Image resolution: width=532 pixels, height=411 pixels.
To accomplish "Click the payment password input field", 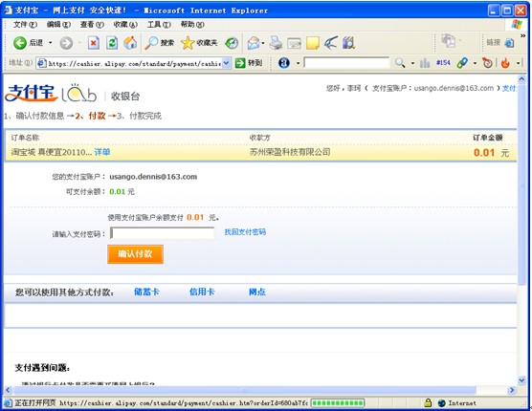I will point(163,233).
